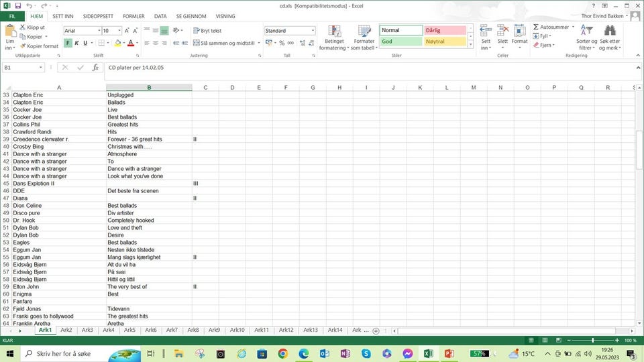Switch to the SETT INN ribbon tab

click(x=63, y=16)
